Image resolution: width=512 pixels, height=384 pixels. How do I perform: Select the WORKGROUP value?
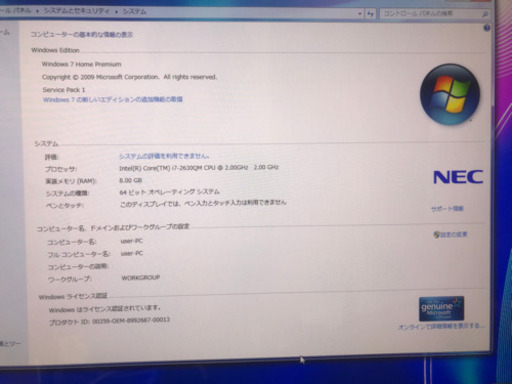(141, 278)
